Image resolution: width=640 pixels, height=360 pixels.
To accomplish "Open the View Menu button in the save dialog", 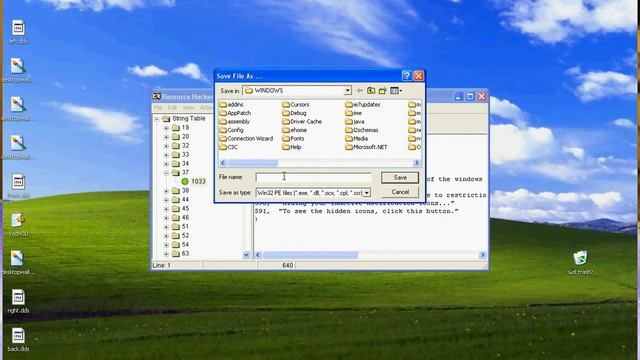I will (396, 91).
